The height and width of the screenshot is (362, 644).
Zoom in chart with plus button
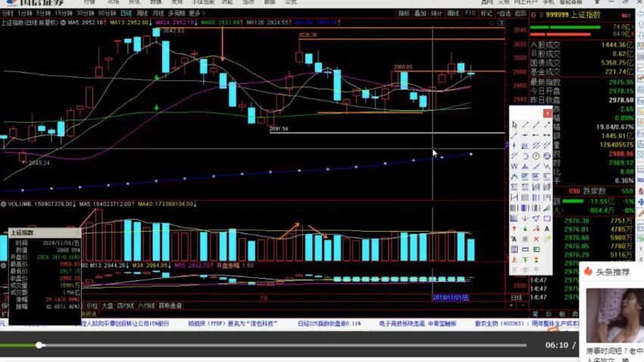pyautogui.click(x=511, y=305)
